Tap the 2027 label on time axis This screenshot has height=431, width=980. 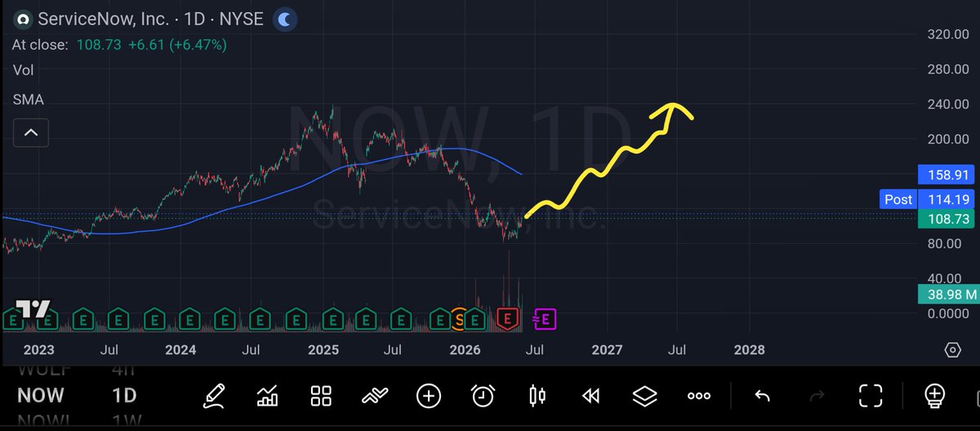[x=608, y=350]
